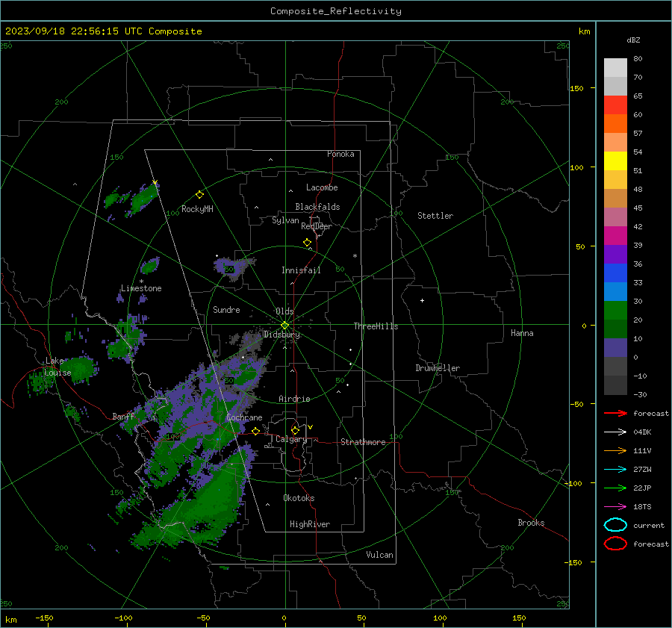The width and height of the screenshot is (672, 628).
Task: Click the km unit label at bottom-left
Action: tap(10, 620)
